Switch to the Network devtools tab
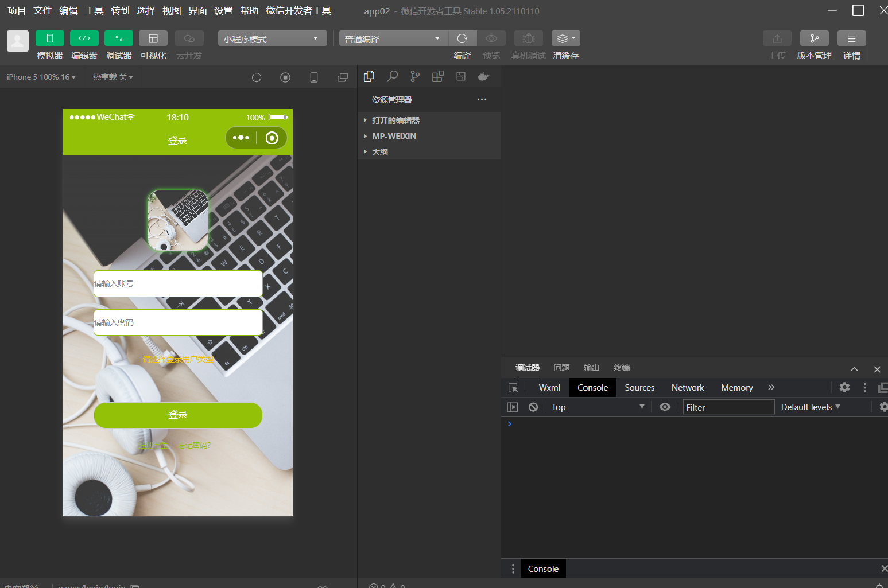This screenshot has height=588, width=888. [688, 388]
